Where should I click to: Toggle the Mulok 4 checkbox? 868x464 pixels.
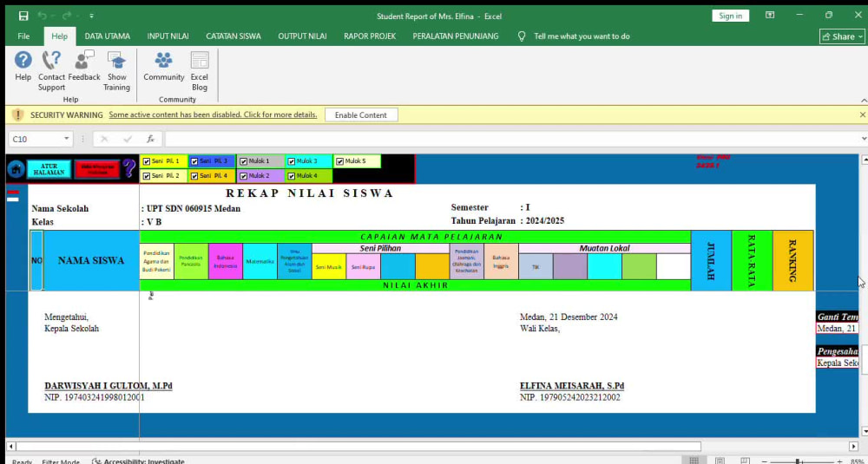pos(291,176)
